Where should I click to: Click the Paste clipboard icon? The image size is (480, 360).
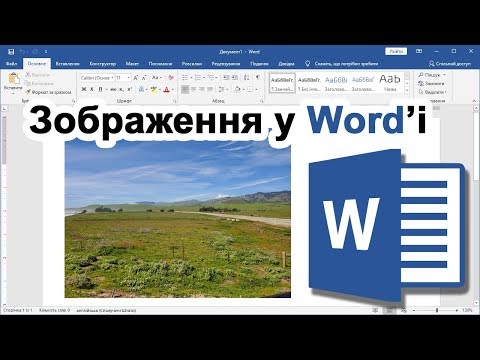pos(14,79)
